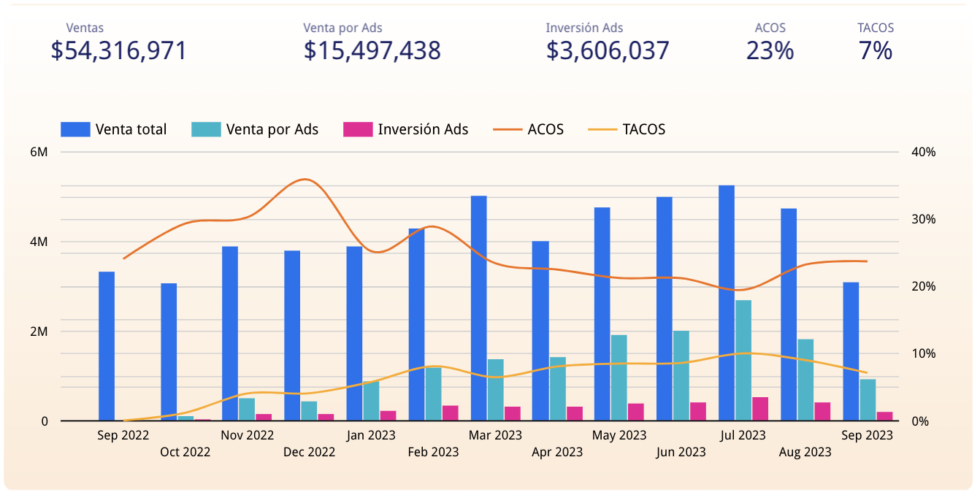Click the 2M left axis label

pyautogui.click(x=39, y=331)
